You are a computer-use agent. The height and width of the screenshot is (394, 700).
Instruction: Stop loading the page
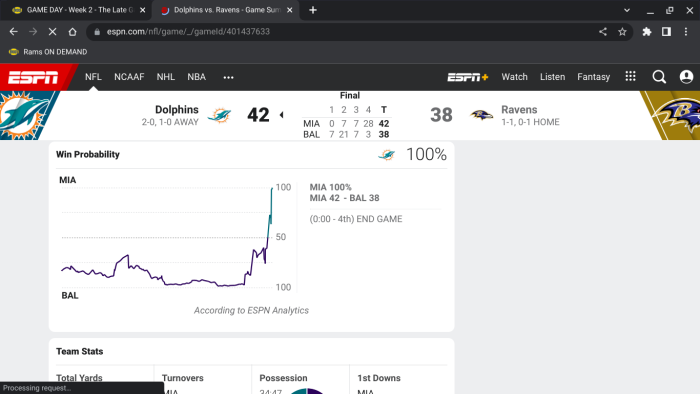point(52,32)
